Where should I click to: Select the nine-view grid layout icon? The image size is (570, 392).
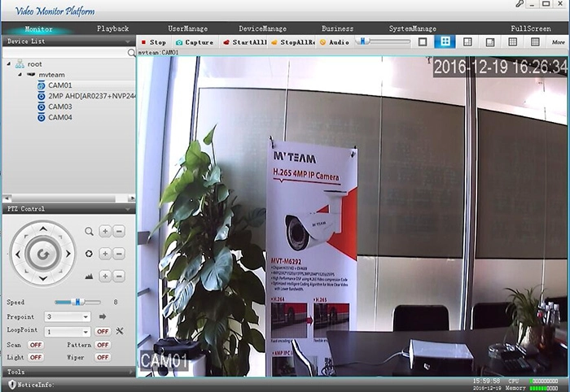[512, 42]
